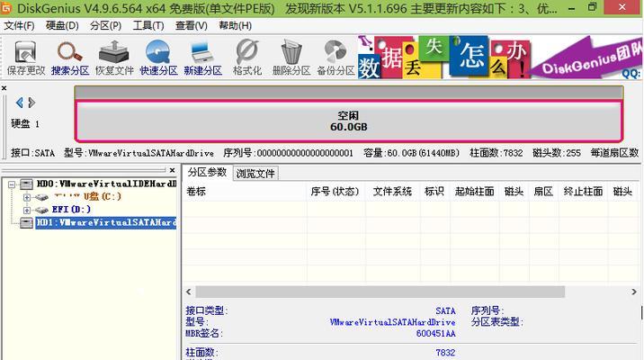Click the 柱面数 value 7832 in details

click(x=445, y=353)
